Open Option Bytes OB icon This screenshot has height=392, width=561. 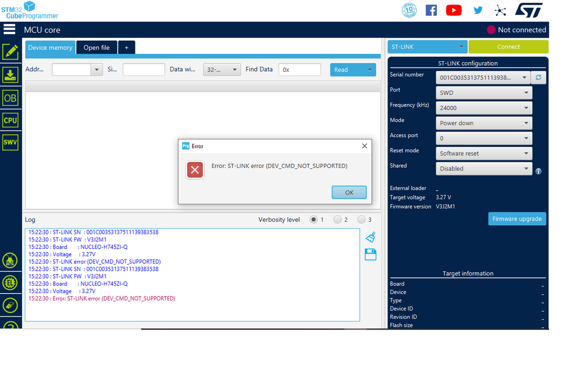[x=10, y=98]
